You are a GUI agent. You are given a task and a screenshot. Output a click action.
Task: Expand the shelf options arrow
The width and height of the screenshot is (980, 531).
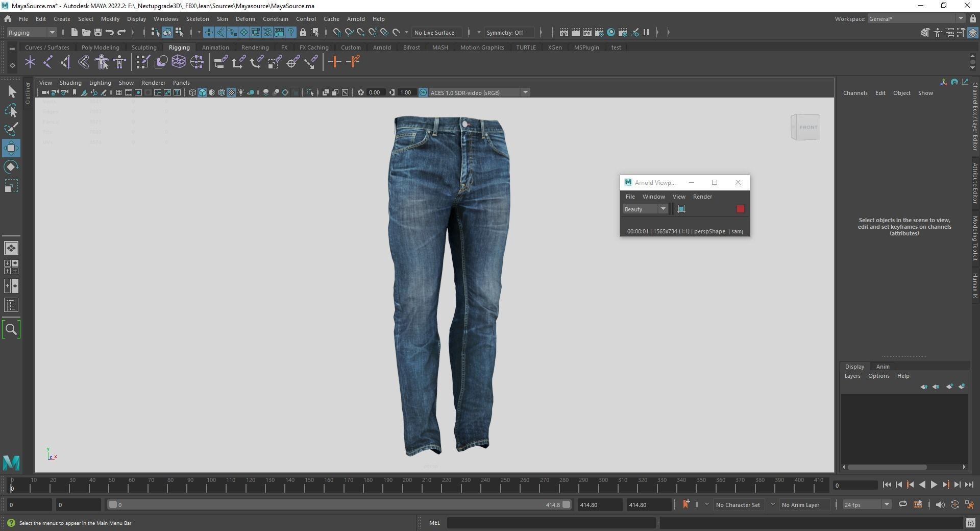point(12,65)
